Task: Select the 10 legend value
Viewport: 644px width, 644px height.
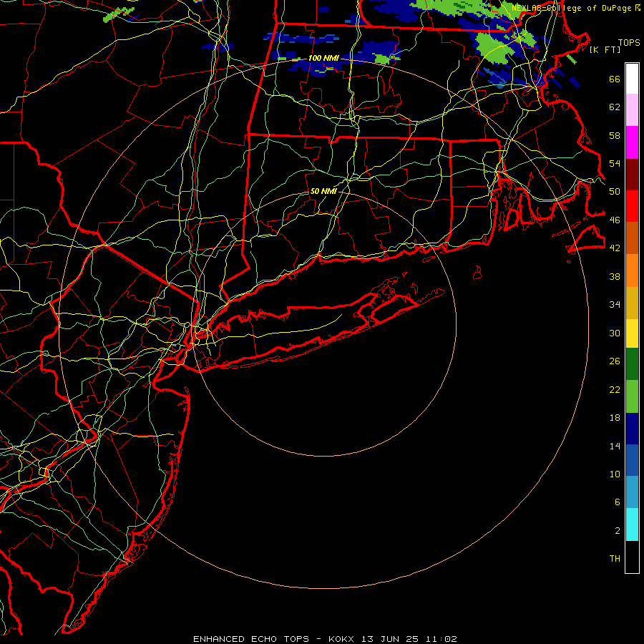Action: (615, 474)
